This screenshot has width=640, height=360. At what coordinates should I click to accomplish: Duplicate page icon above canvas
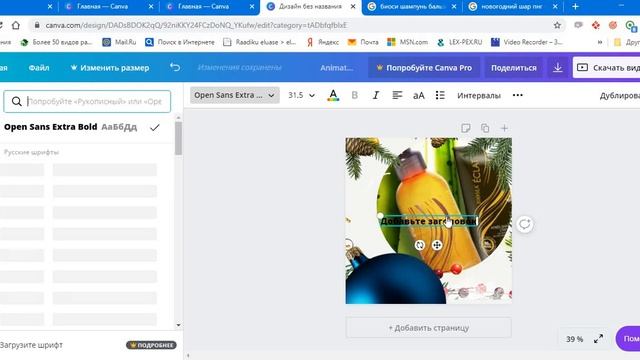pyautogui.click(x=485, y=128)
